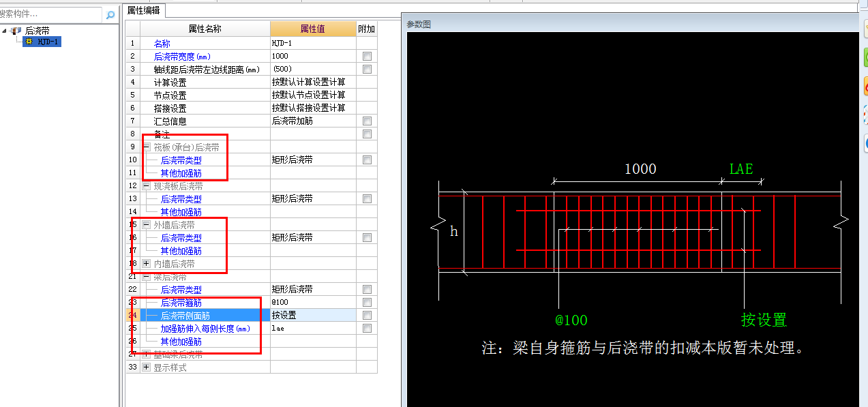Click 矩形后浇带 value in row 16
Viewport: 868px width, 407px height.
313,237
